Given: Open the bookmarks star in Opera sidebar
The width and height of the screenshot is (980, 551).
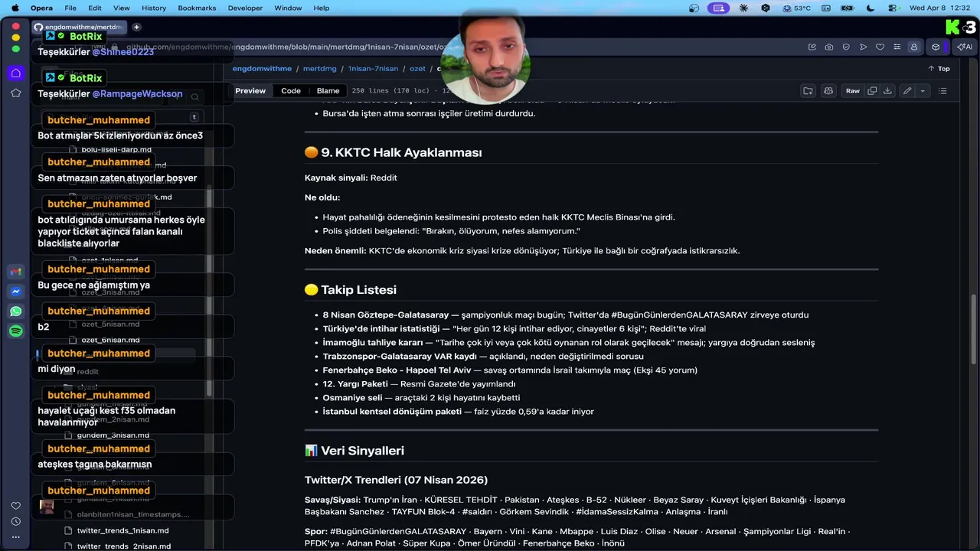Looking at the screenshot, I should pyautogui.click(x=16, y=93).
